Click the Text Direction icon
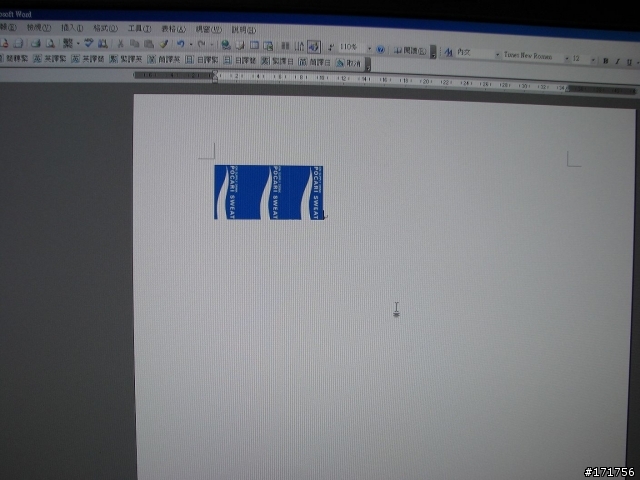This screenshot has height=480, width=640. tap(299, 46)
